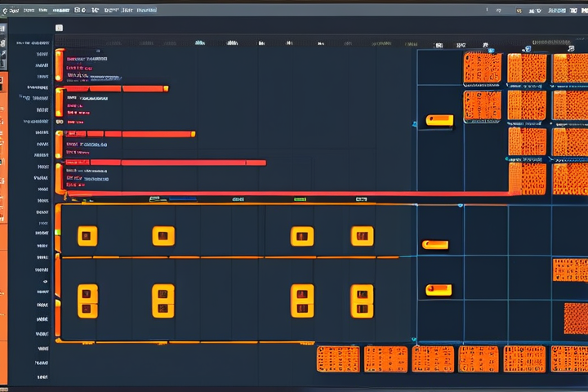This screenshot has height=392, width=588.
Task: Select the third orange square node in upper row
Action: (x=302, y=236)
